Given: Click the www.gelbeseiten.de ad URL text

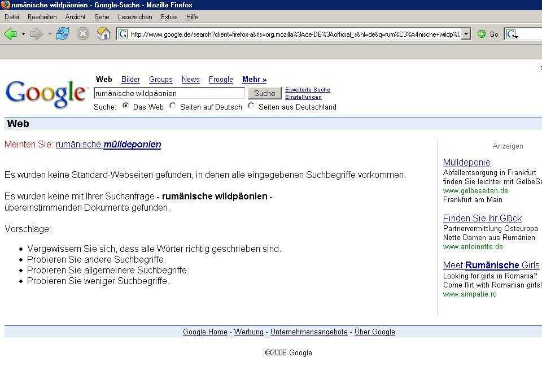Looking at the screenshot, I should click(475, 191).
